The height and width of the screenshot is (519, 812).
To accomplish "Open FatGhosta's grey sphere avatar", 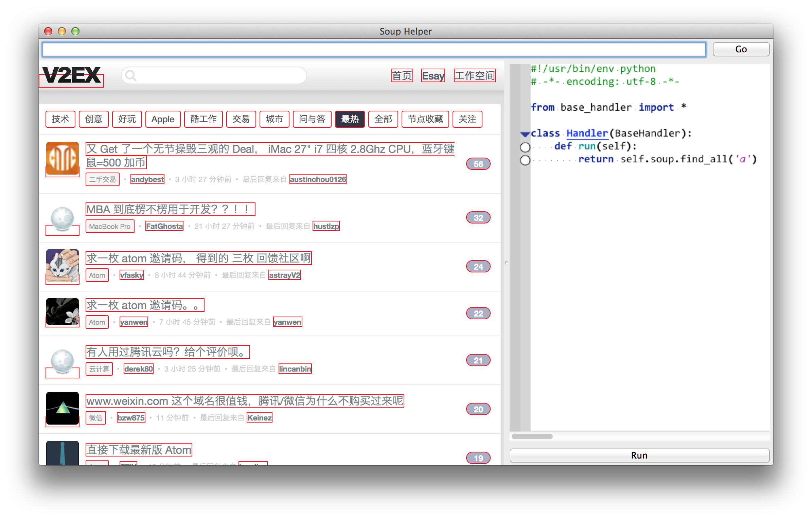I will pyautogui.click(x=63, y=219).
